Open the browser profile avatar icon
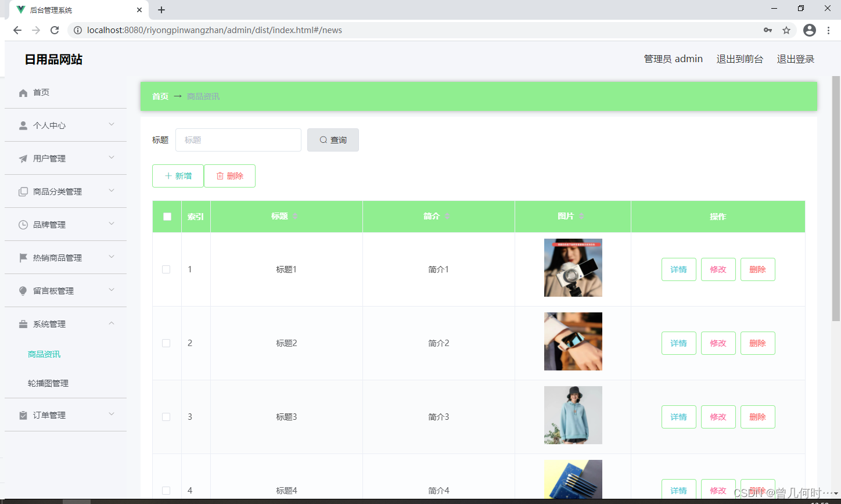This screenshot has height=504, width=841. click(810, 30)
